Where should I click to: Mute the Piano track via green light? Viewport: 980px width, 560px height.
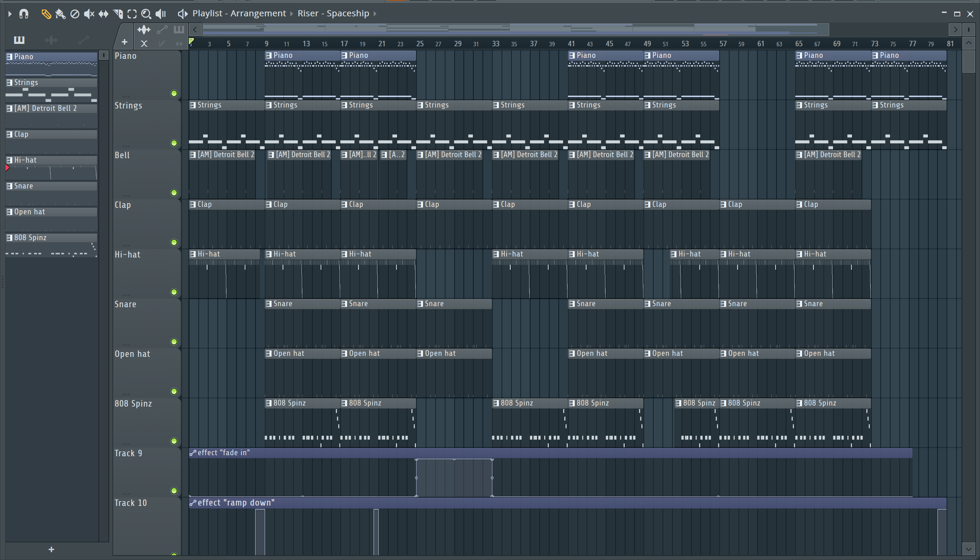(x=174, y=94)
